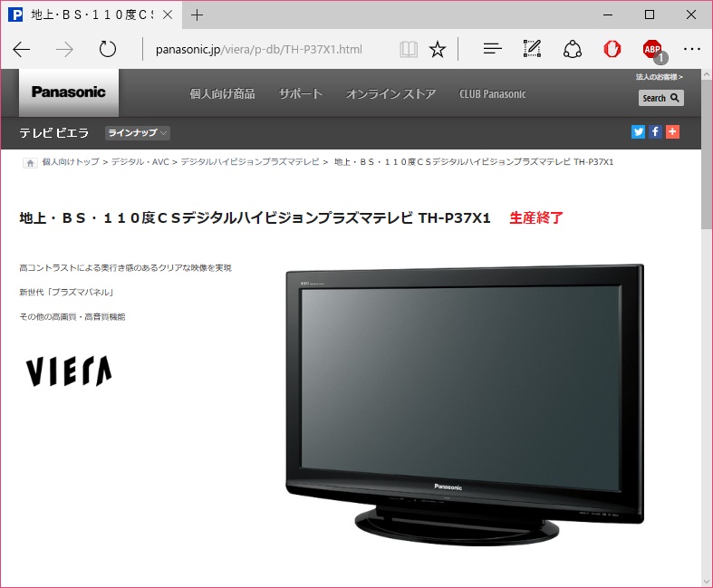Click the red Opera-style extension icon
Viewport: 713px width, 588px height.
click(612, 49)
